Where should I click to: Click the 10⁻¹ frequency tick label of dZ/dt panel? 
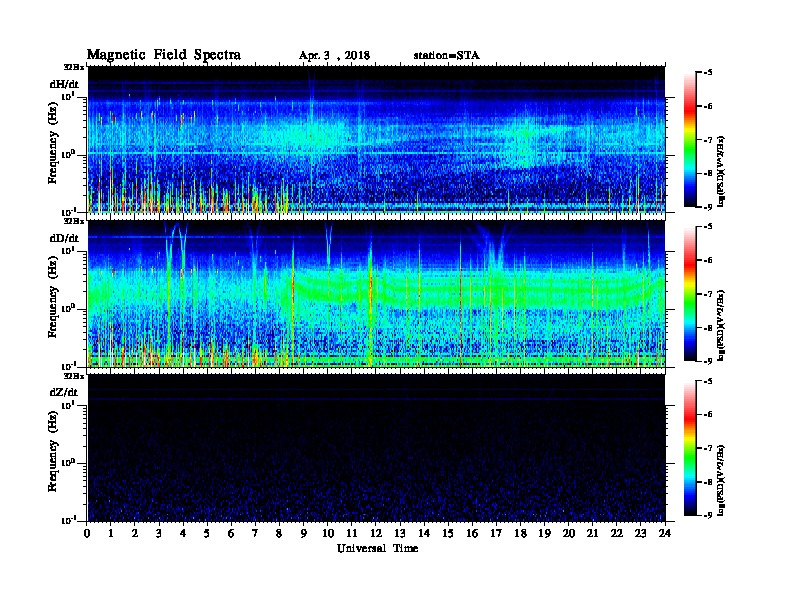pos(69,520)
